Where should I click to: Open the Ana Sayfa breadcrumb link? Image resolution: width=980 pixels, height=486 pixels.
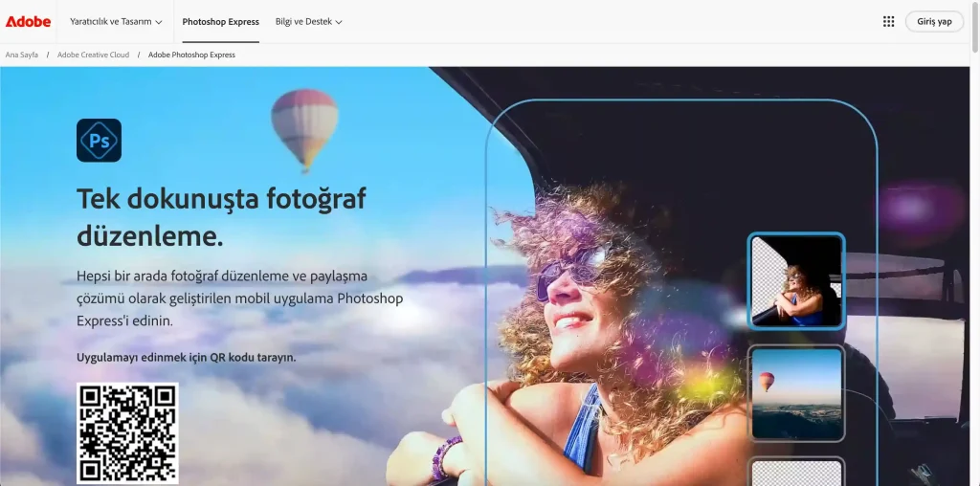[22, 55]
